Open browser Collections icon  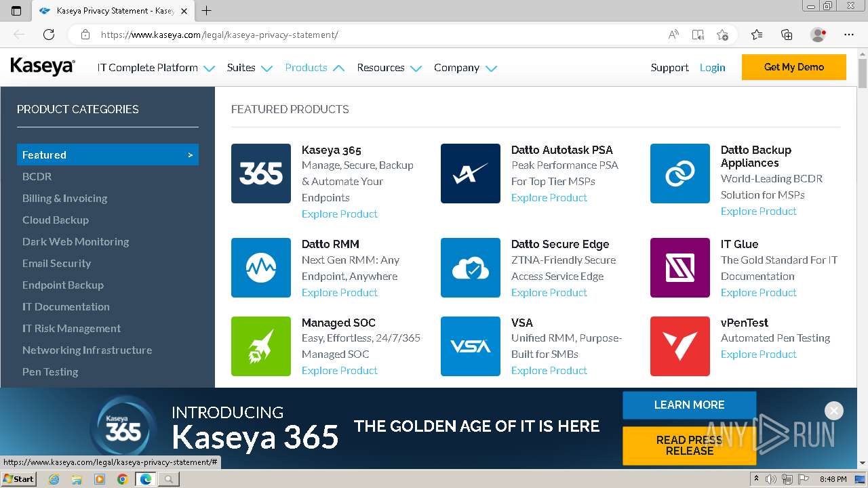787,35
